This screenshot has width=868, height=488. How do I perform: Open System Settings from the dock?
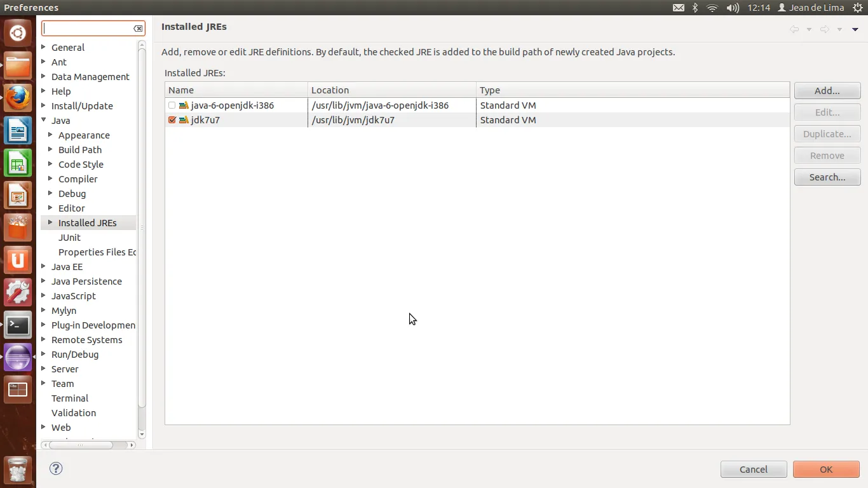coord(18,294)
